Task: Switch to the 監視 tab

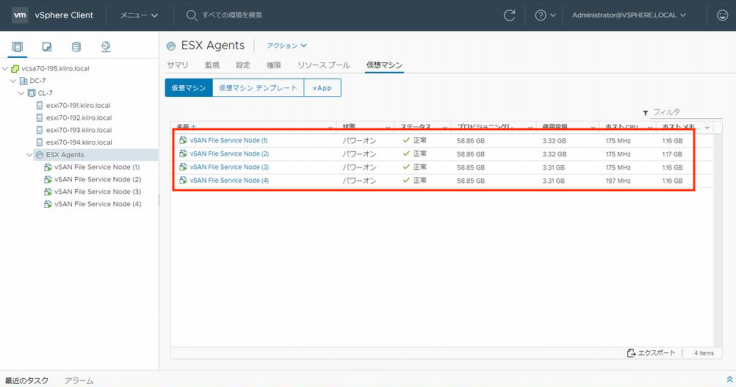Action: (212, 65)
